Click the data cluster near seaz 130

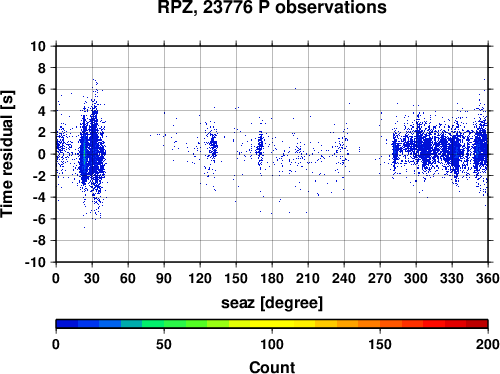pos(212,147)
